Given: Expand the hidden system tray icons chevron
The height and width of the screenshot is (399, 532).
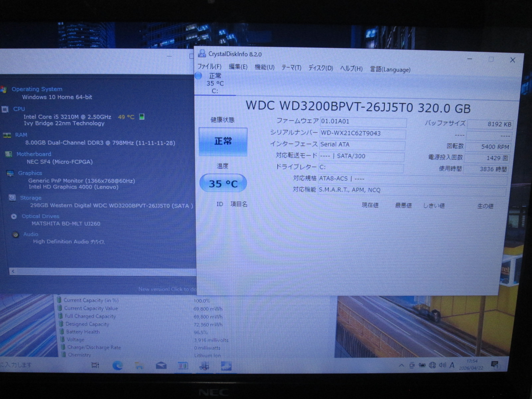Looking at the screenshot, I should pos(401,365).
